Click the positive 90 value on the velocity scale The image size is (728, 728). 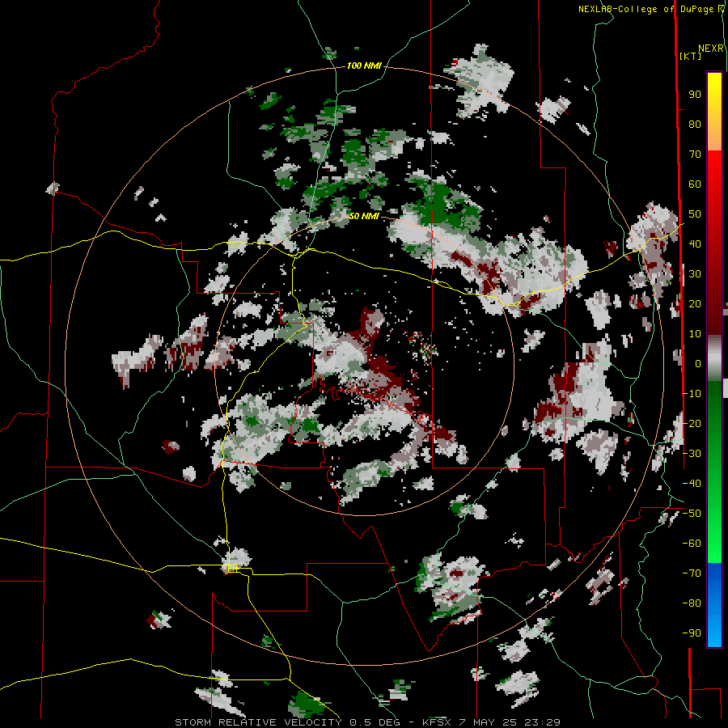(695, 95)
